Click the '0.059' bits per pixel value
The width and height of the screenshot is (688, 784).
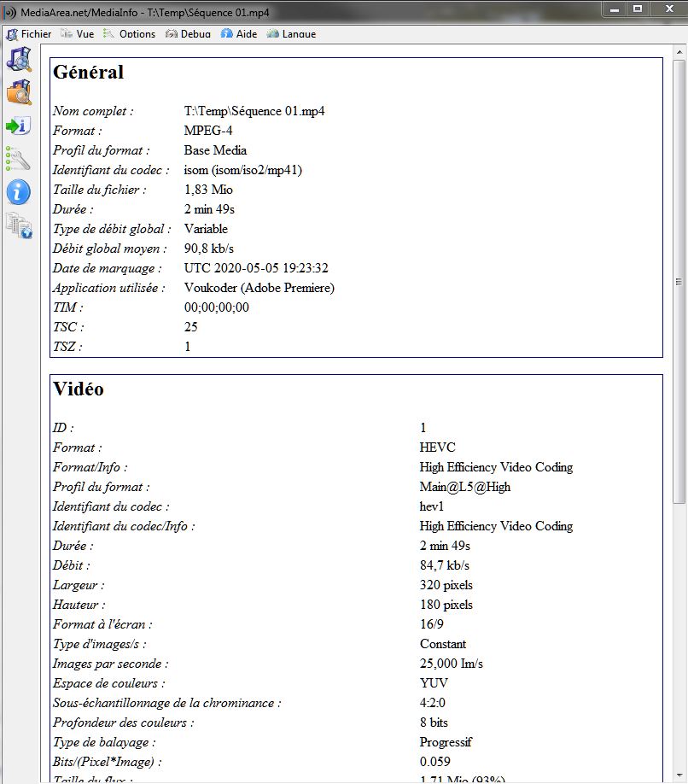[435, 762]
